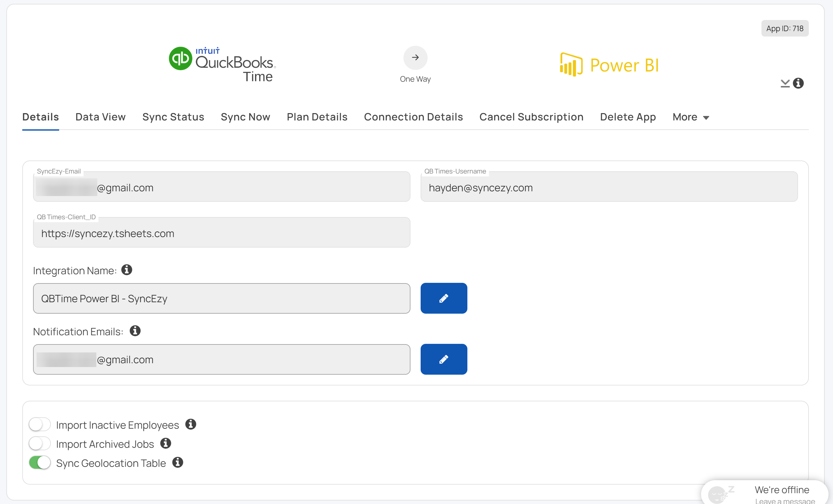
Task: Click Cancel Subscription
Action: pyautogui.click(x=531, y=117)
